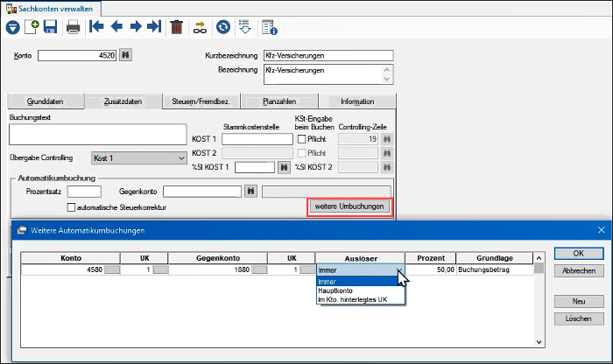Viewport: 613px width, 364px height.
Task: Click the Abbrechen button
Action: tap(579, 270)
